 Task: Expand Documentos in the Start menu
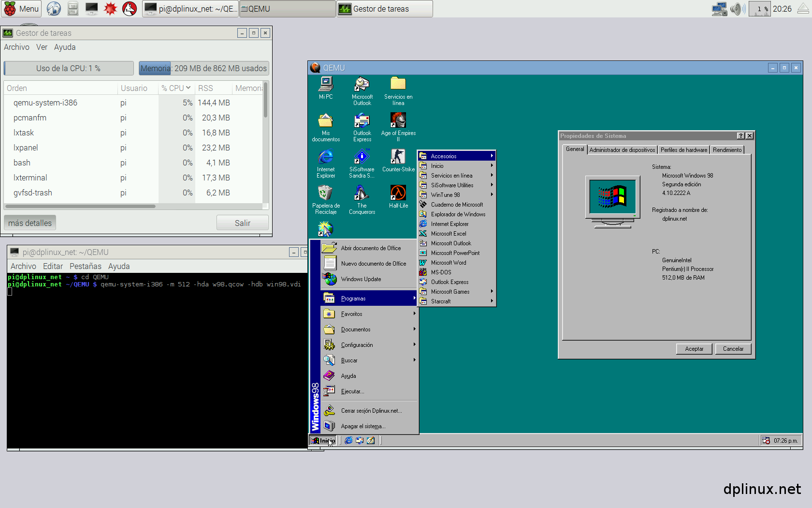(x=369, y=329)
